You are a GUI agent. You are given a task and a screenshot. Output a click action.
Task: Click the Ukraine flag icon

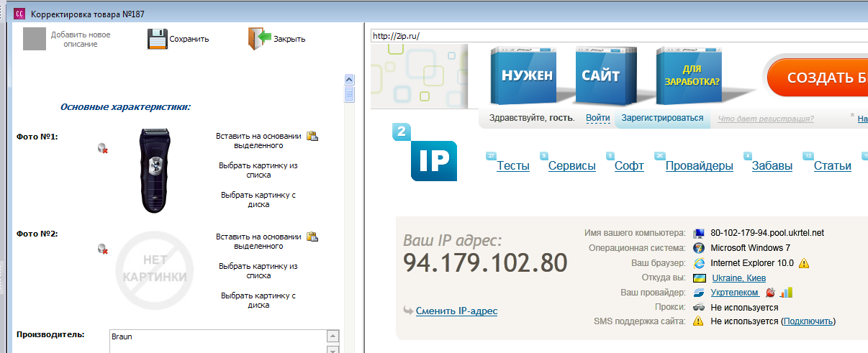[699, 278]
